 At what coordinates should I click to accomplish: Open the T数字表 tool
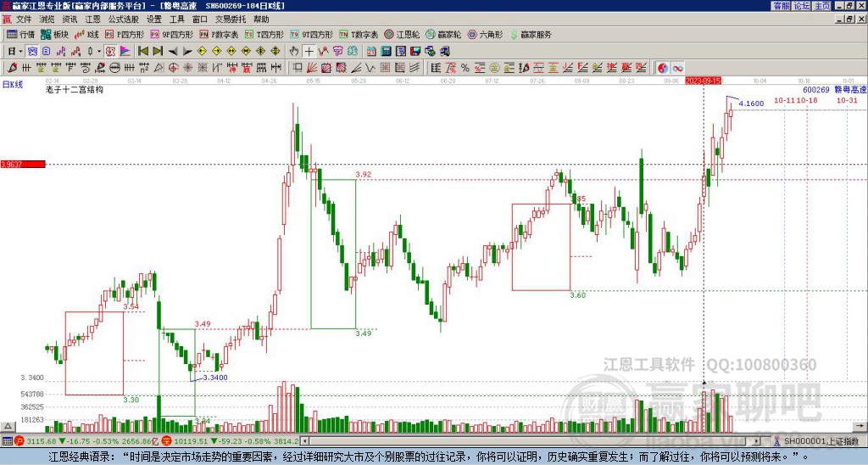tap(359, 34)
